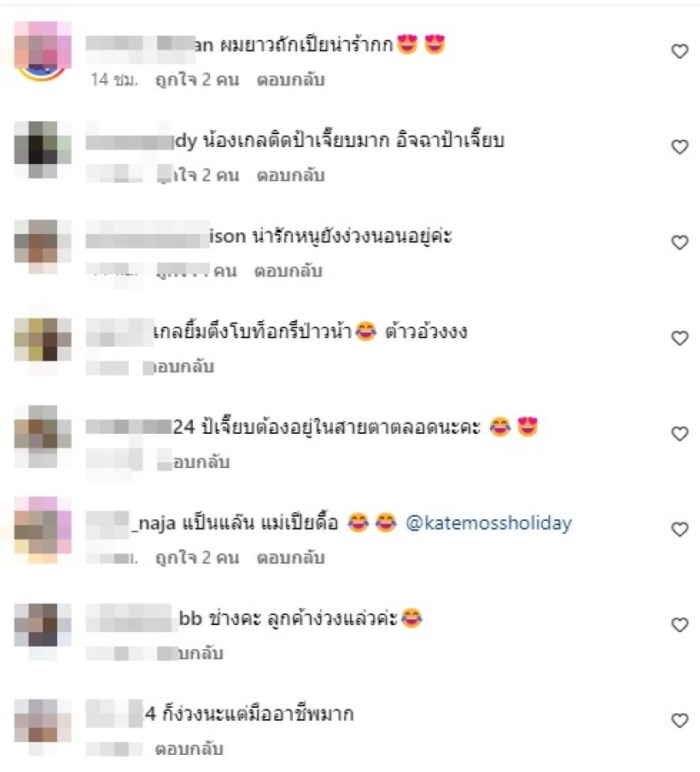Reply to the แป็นแล๊น แม่เปียดื้อ comment

[x=290, y=558]
